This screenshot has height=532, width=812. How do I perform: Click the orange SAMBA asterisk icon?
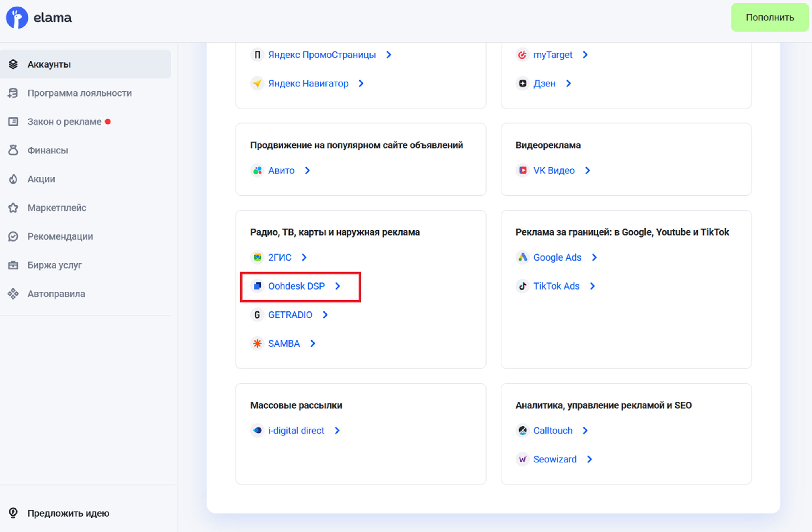257,343
